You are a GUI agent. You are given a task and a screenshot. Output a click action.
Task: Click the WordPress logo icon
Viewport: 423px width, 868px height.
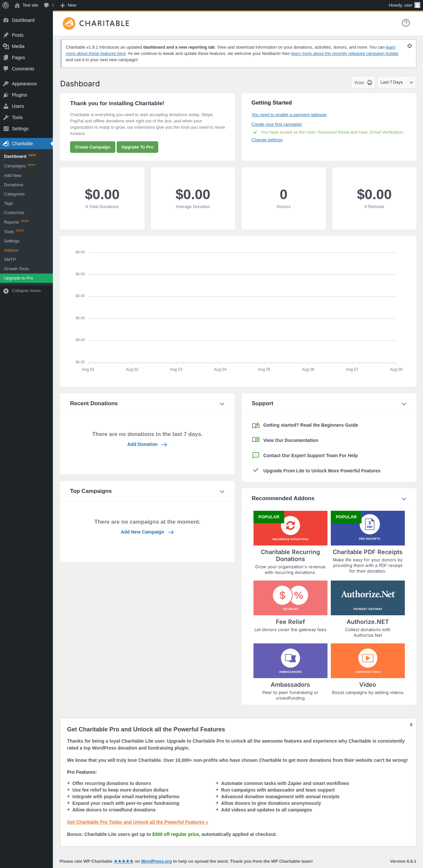6,5
